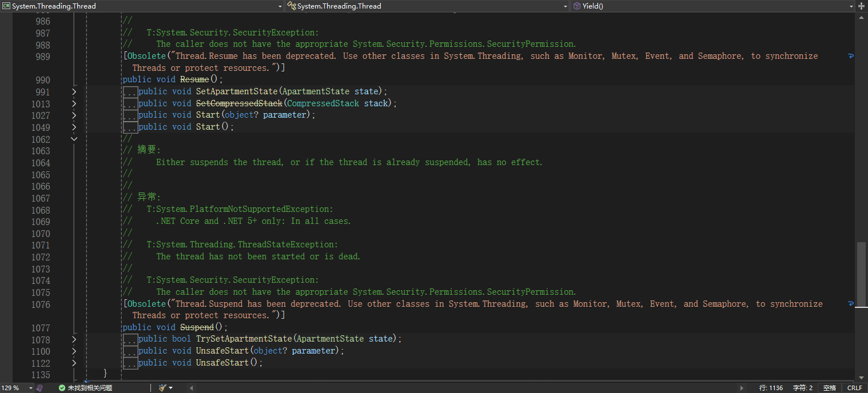Open the code cleanup profile dropdown arrow
This screenshot has height=393, width=868.
pos(171,388)
